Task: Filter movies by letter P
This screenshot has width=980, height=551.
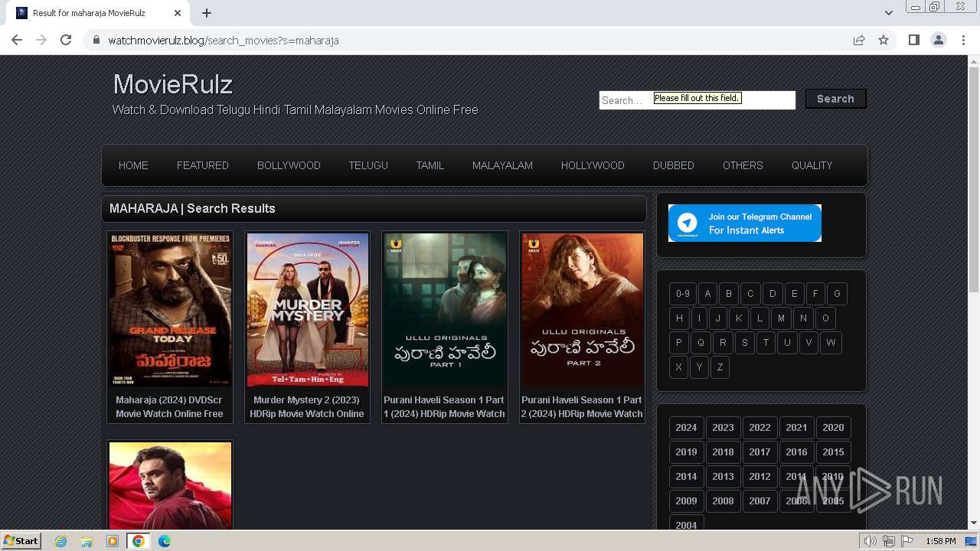Action: tap(678, 343)
